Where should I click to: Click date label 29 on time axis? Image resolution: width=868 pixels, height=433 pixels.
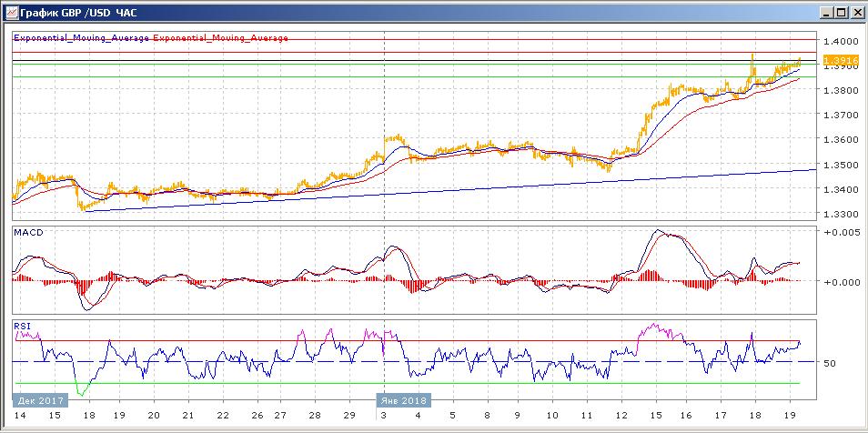350,416
